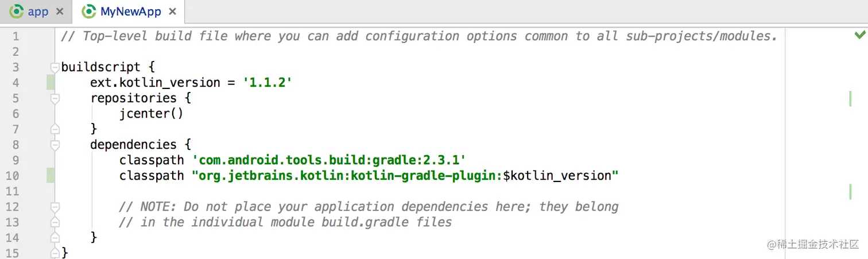Image resolution: width=868 pixels, height=259 pixels.
Task: Click the '1.1.2' kotlin version string
Action: 268,83
